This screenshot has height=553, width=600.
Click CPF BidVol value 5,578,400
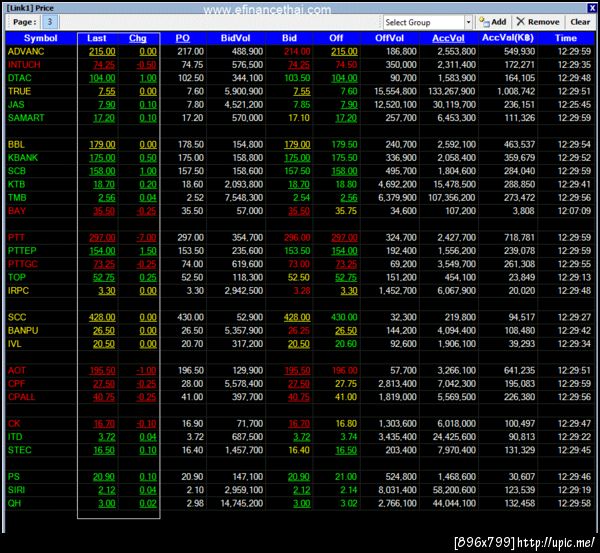[x=244, y=384]
